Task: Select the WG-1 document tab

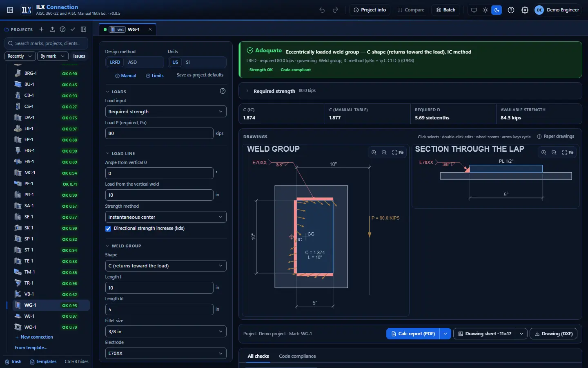Action: click(x=128, y=29)
